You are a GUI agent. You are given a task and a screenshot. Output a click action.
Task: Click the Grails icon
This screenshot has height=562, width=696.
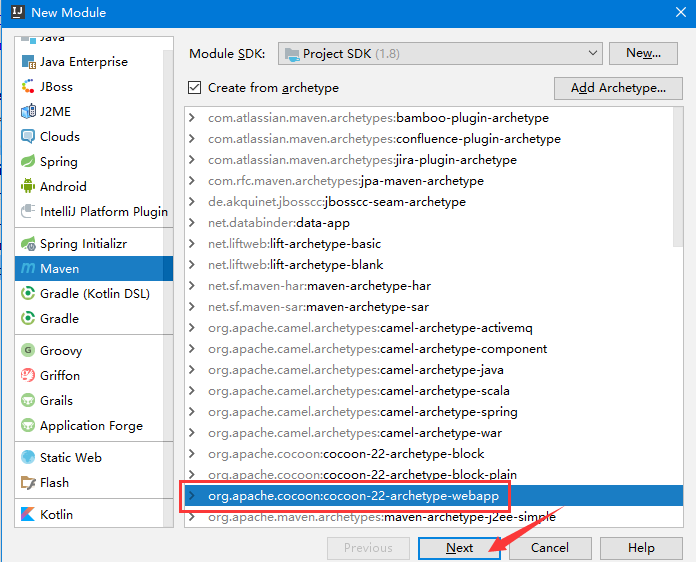coord(28,400)
